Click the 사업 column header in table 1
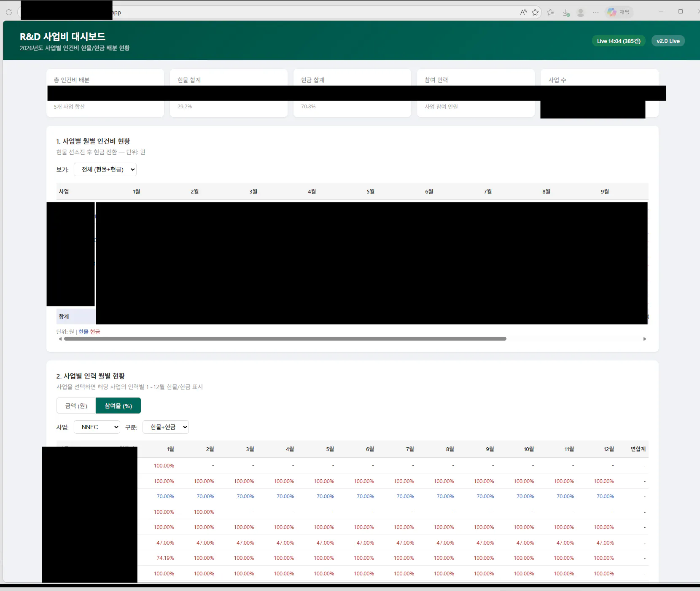Viewport: 700px width, 591px height. [x=64, y=191]
